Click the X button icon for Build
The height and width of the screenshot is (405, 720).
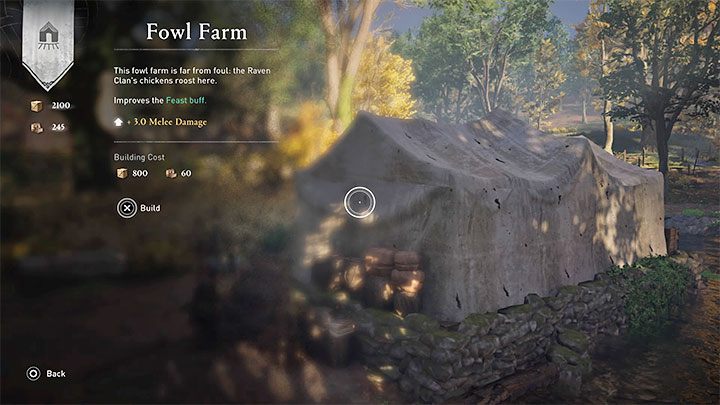127,208
